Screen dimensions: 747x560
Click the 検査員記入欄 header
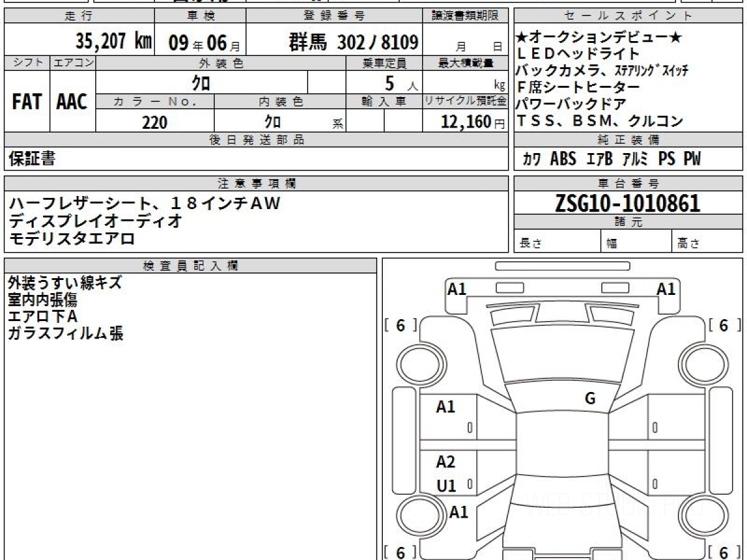190,266
